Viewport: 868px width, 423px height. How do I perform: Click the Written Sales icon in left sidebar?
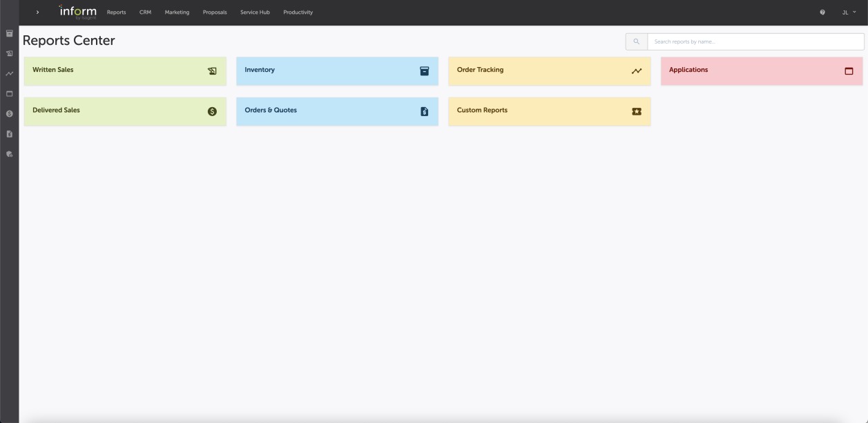pyautogui.click(x=10, y=53)
